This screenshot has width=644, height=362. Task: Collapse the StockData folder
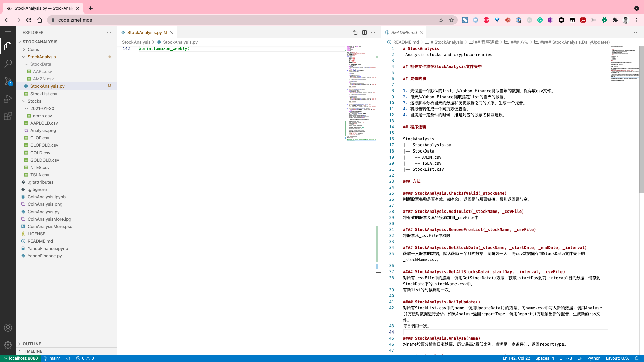pyautogui.click(x=41, y=64)
